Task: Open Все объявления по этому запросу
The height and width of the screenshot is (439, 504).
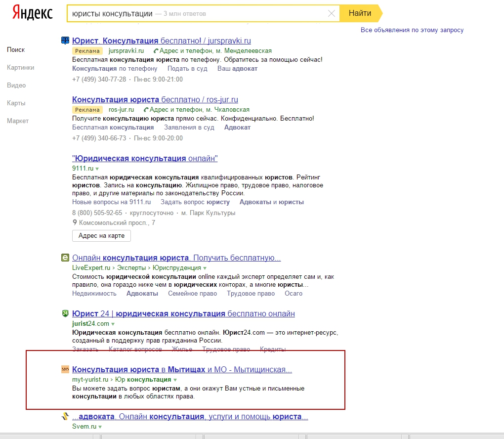Action: (412, 30)
